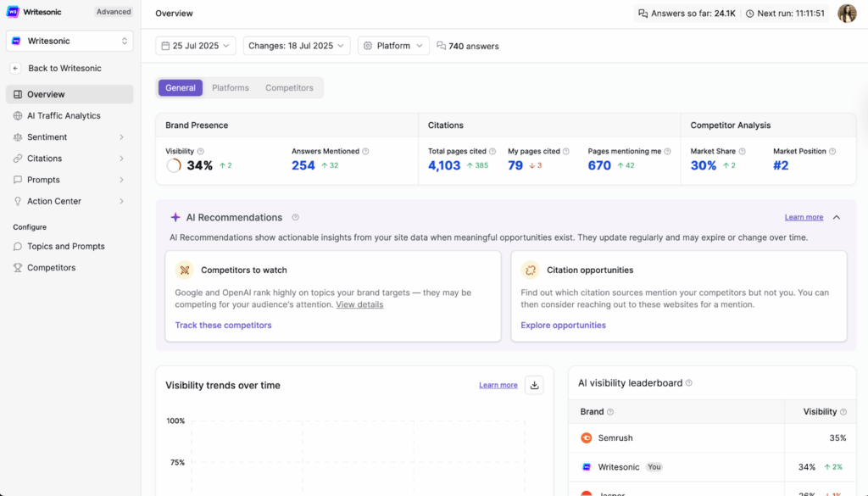Select the General tab
Screen dimensions: 868x496
(x=181, y=88)
